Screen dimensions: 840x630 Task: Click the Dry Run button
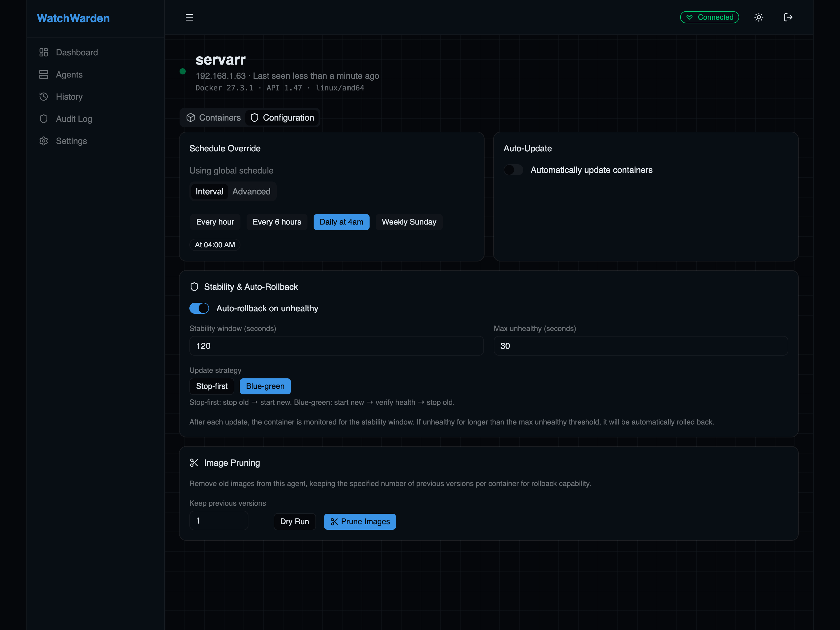point(294,521)
